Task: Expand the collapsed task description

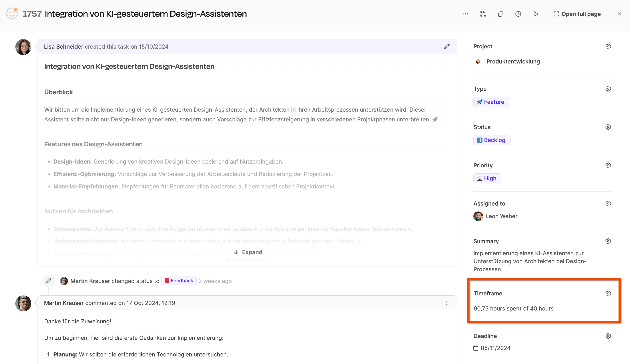Action: 247,252
